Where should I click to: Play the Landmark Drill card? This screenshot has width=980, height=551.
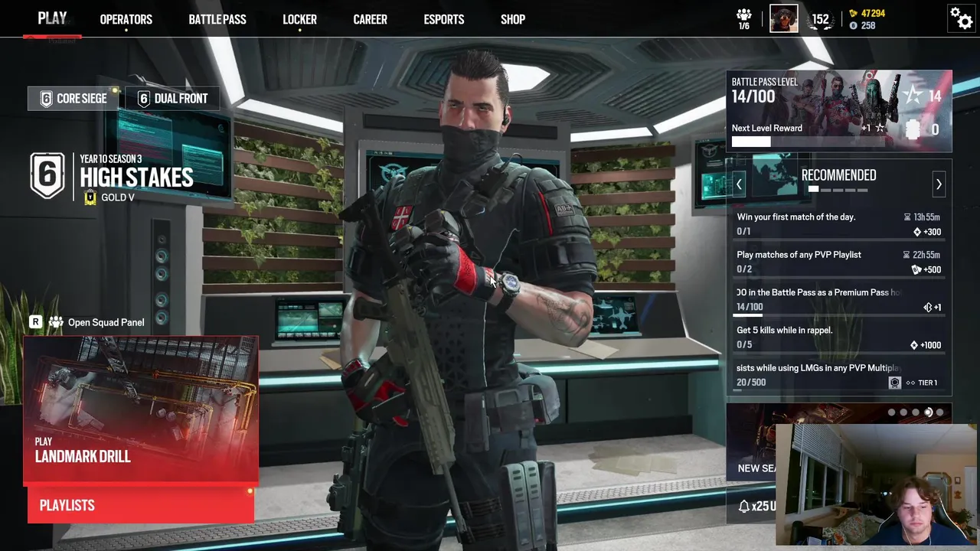click(x=141, y=409)
